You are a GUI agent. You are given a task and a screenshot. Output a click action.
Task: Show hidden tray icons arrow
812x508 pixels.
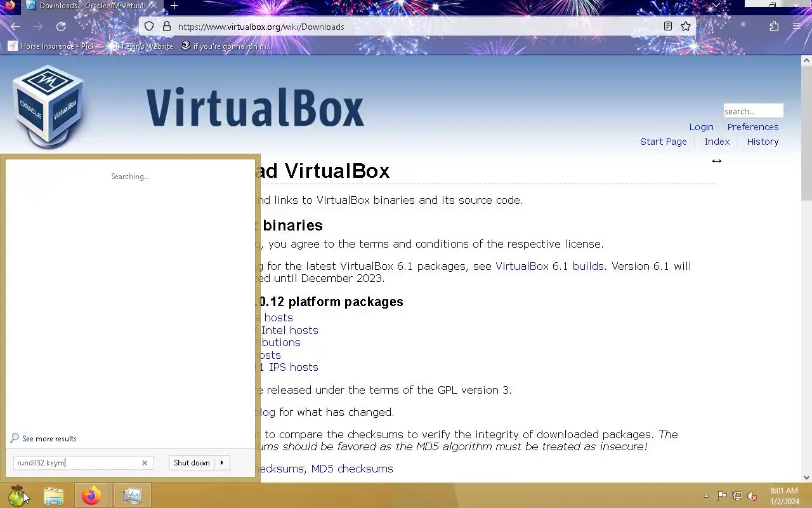[x=706, y=496]
